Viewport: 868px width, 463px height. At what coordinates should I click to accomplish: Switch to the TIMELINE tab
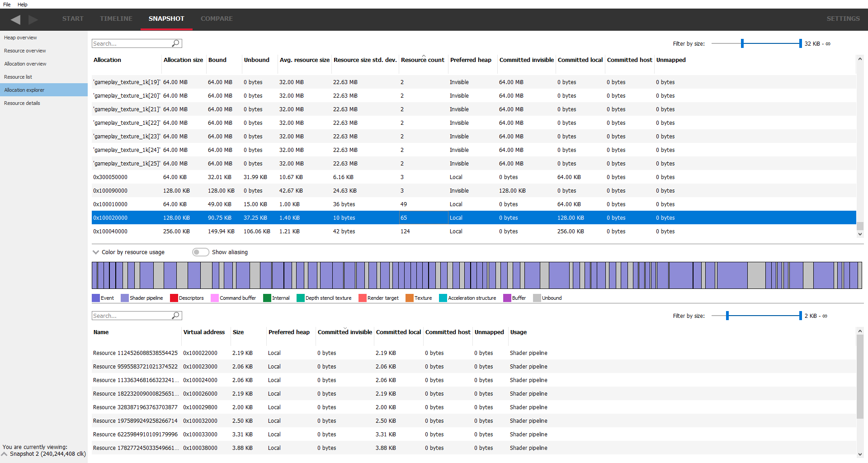[x=116, y=19]
